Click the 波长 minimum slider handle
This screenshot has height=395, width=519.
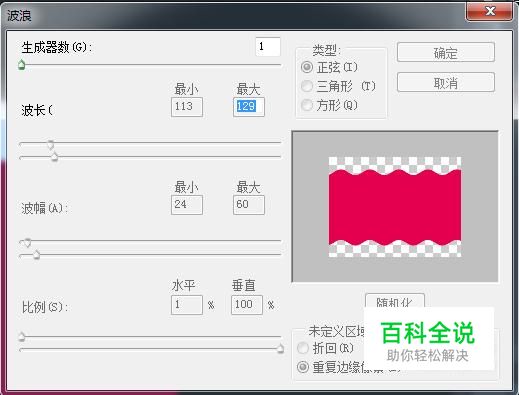click(50, 145)
